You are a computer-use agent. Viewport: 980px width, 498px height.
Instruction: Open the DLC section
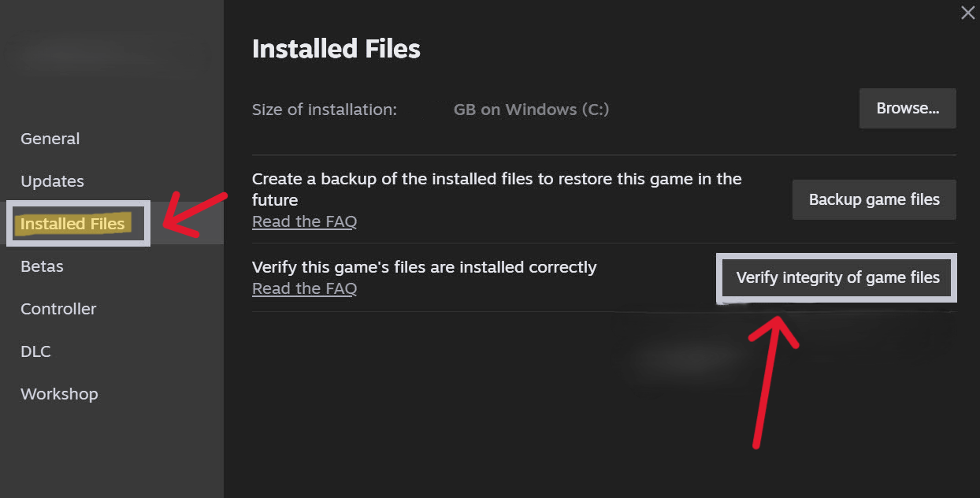click(35, 351)
